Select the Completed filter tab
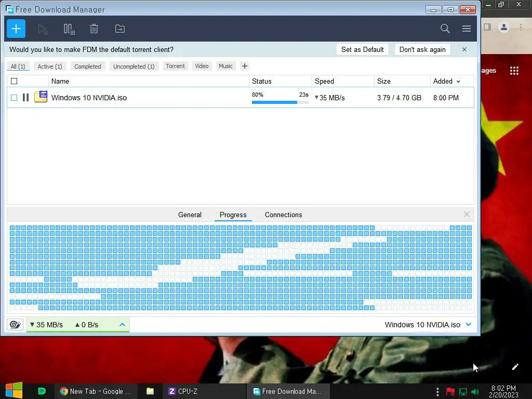 click(87, 66)
